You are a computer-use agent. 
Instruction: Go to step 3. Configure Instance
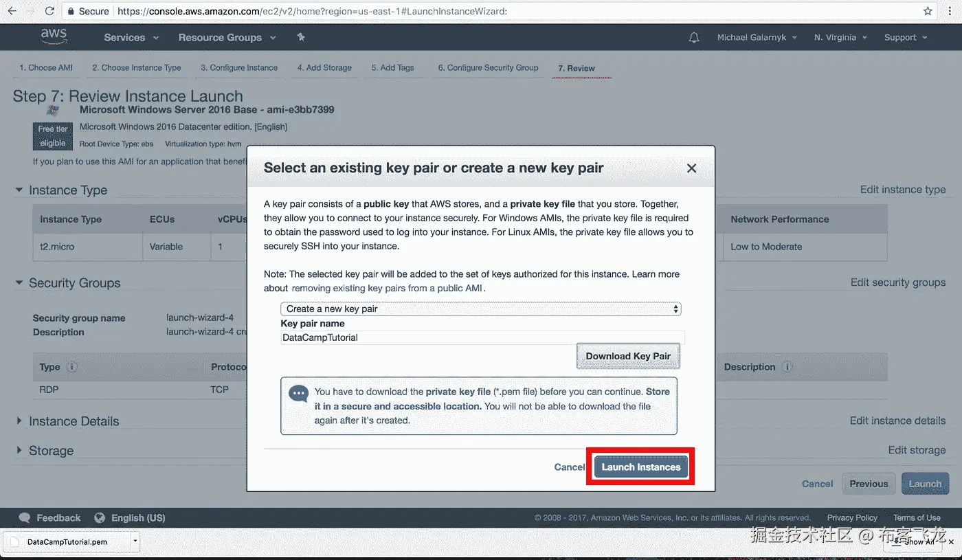pos(239,68)
